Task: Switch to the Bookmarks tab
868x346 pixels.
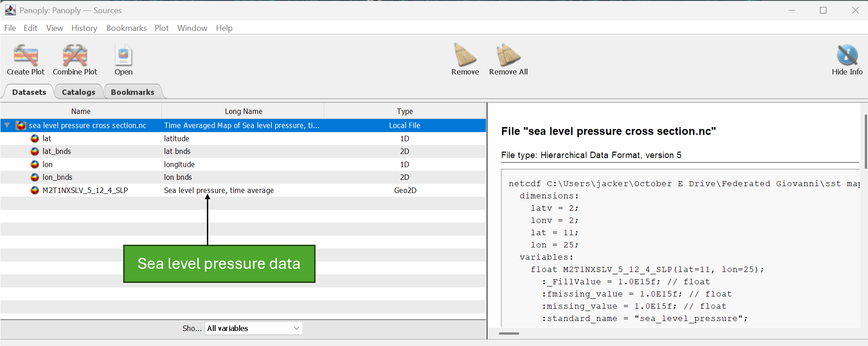Action: [x=133, y=92]
